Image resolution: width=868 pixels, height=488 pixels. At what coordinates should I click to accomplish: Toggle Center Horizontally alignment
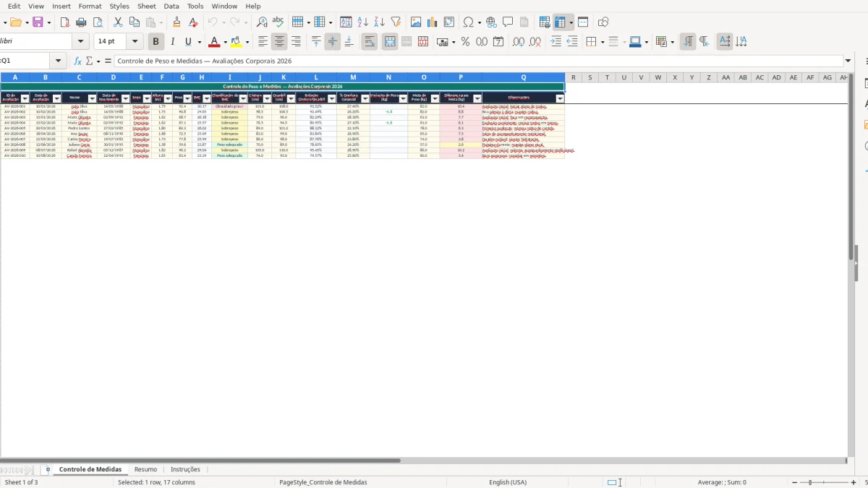(279, 42)
